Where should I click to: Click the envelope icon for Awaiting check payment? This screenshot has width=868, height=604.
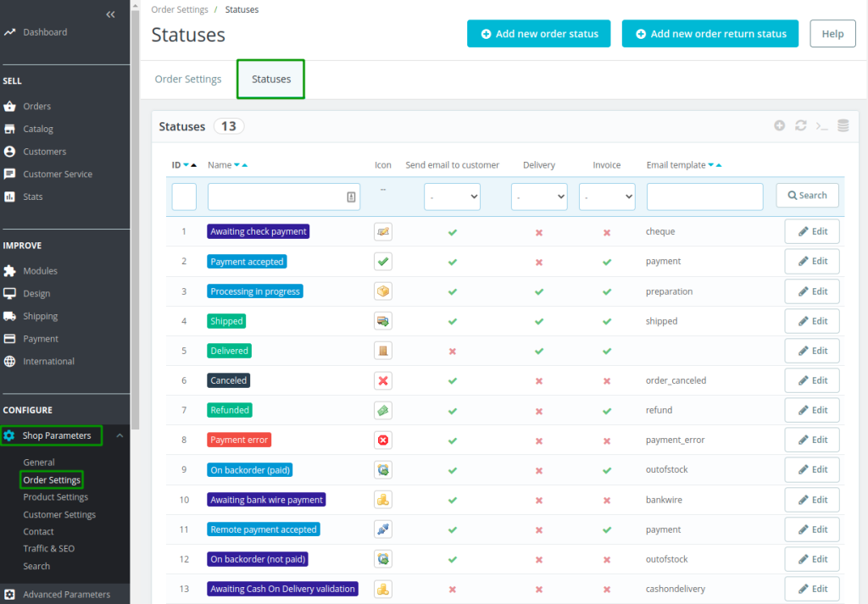pyautogui.click(x=382, y=231)
